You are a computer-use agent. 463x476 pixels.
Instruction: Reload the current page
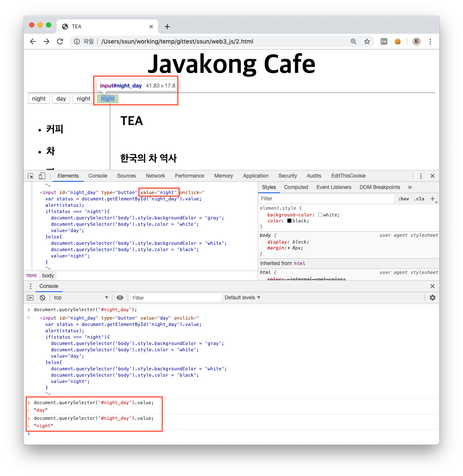(x=60, y=41)
